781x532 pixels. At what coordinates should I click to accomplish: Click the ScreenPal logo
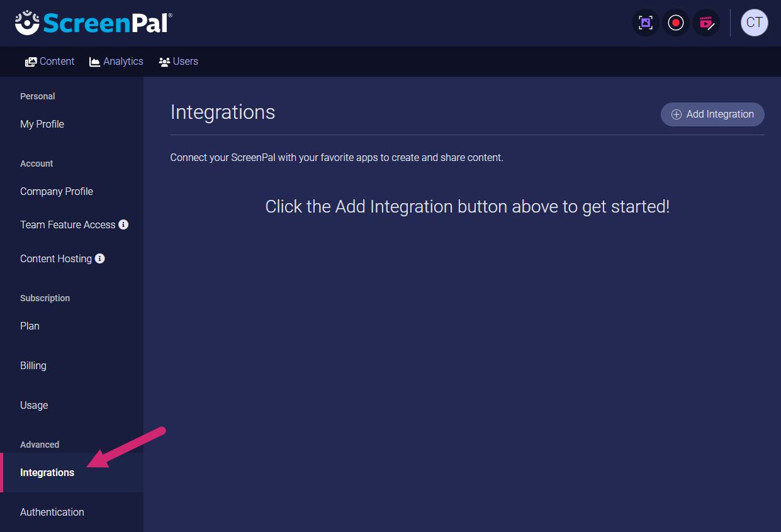[x=93, y=23]
